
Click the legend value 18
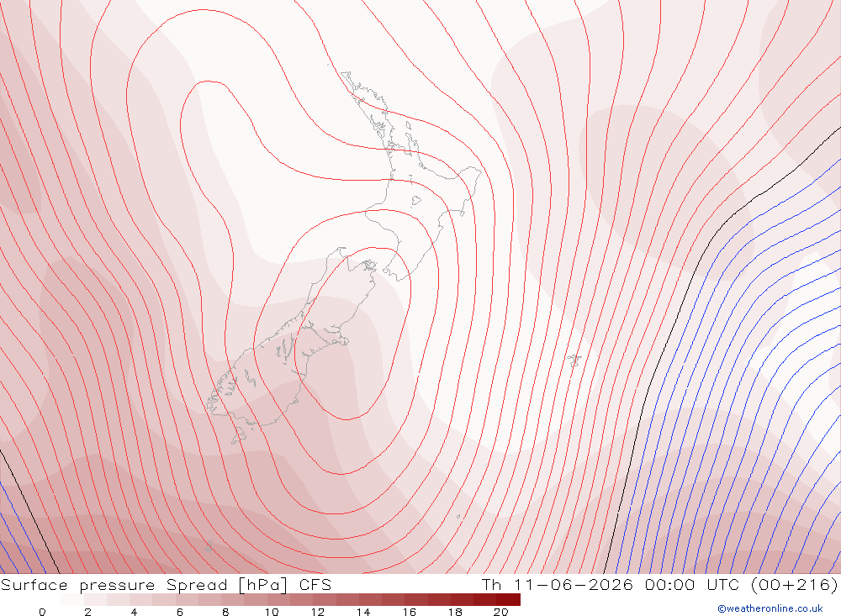click(455, 612)
